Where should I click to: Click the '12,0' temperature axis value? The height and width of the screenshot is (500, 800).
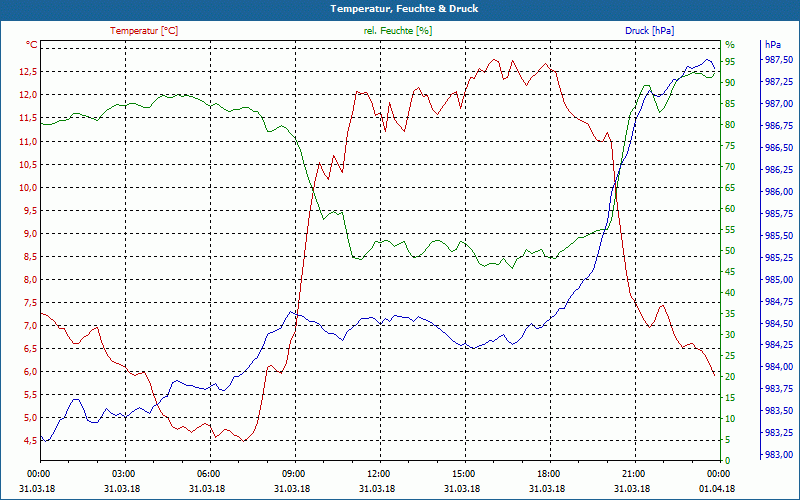pos(28,95)
